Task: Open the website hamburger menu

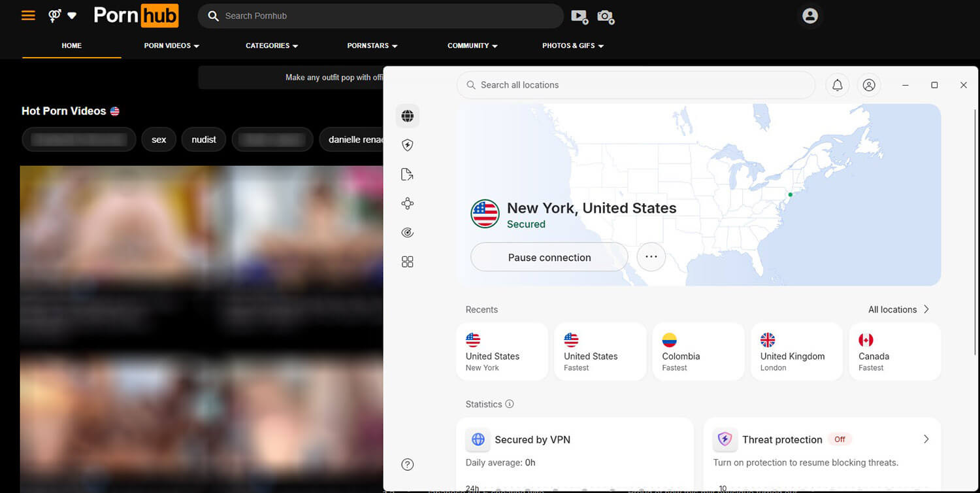Action: pos(28,15)
